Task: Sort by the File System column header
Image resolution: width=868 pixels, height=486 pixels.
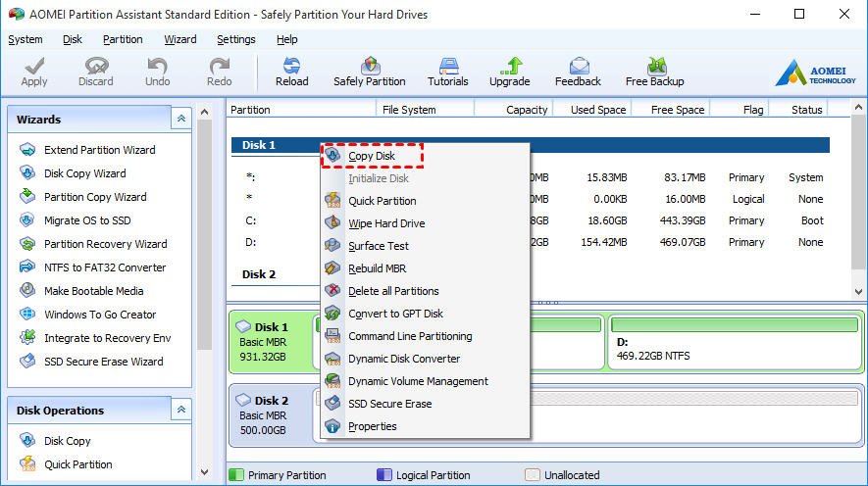Action: 425,110
